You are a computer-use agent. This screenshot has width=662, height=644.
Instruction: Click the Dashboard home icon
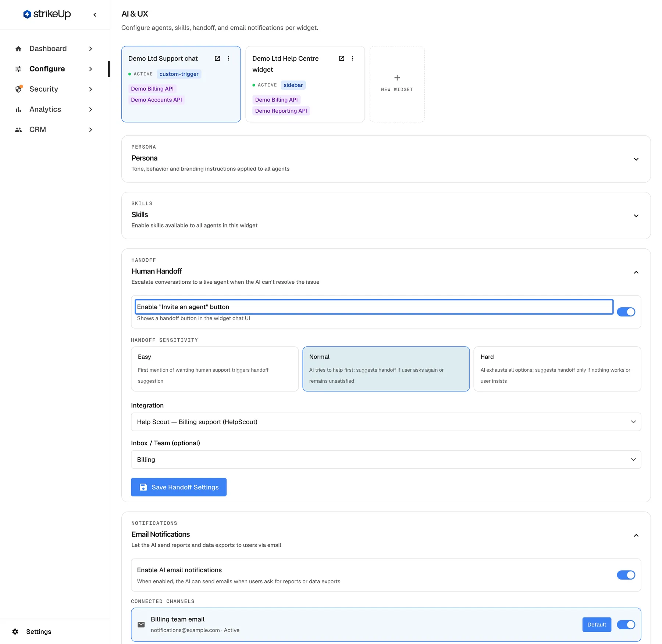point(18,49)
